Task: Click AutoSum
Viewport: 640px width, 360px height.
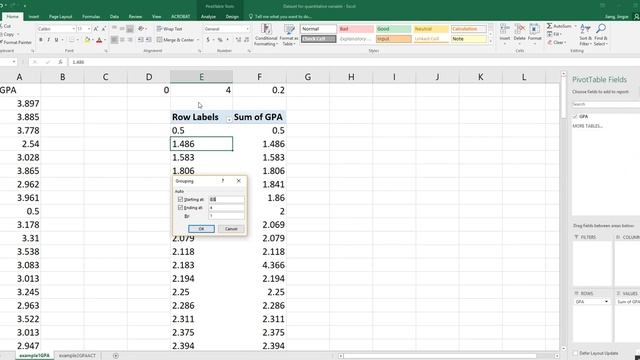Action: (559, 26)
